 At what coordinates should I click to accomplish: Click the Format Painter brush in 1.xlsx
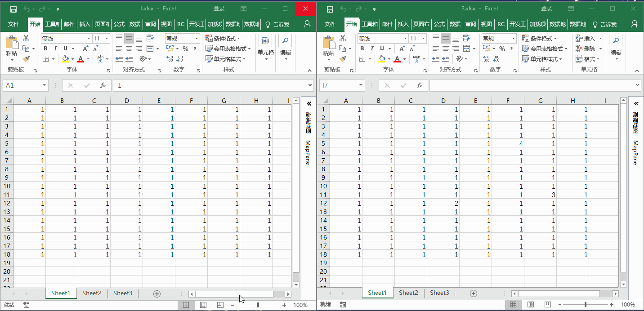(26, 58)
